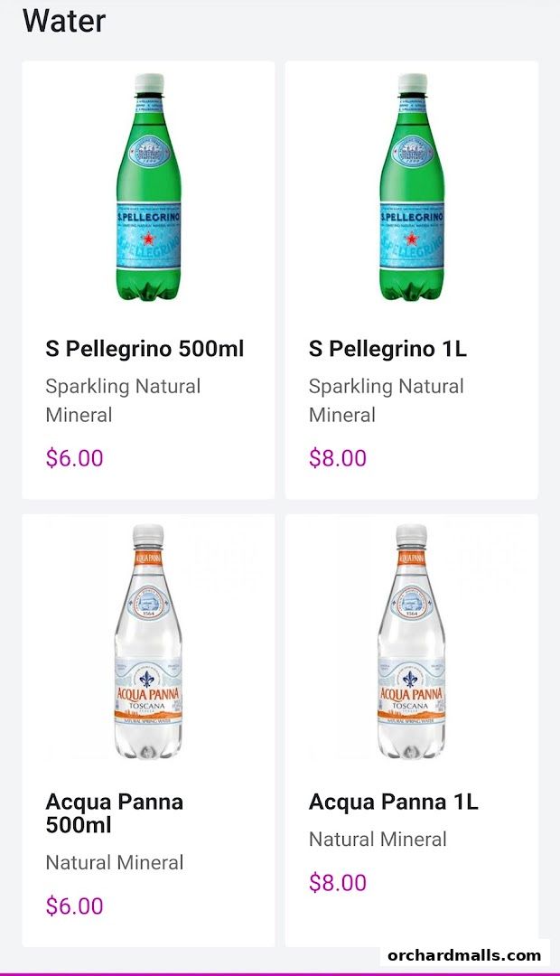
Task: Click the Acqua Panna 500ml bottle image
Action: 148,642
